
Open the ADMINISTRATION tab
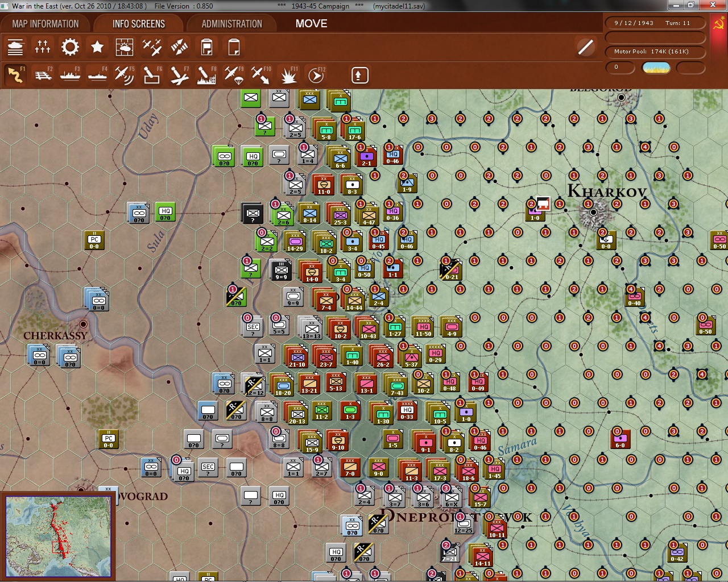(x=232, y=24)
